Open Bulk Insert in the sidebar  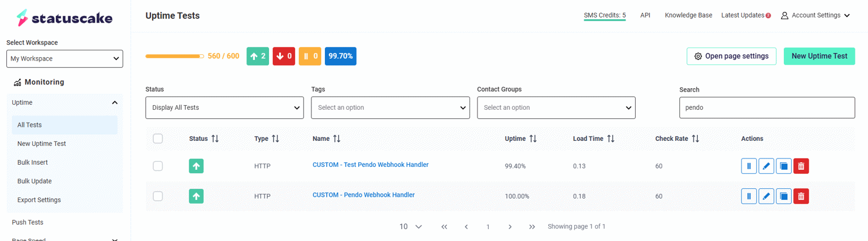(x=32, y=162)
